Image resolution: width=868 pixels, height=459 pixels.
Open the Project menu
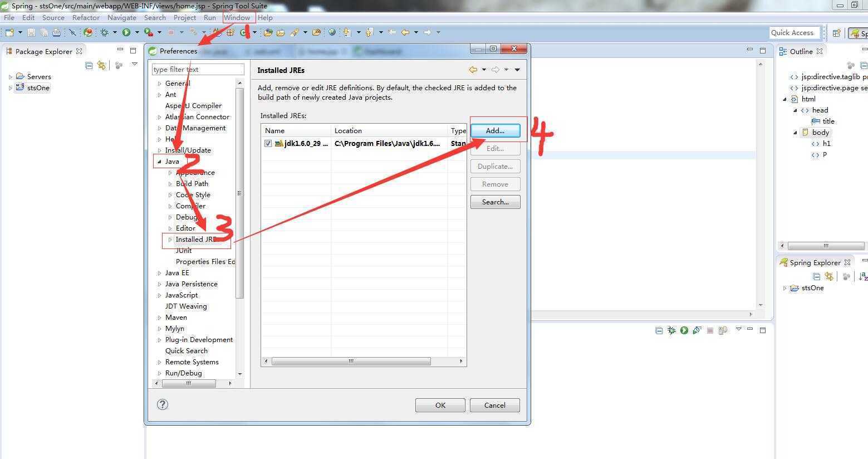tap(185, 17)
